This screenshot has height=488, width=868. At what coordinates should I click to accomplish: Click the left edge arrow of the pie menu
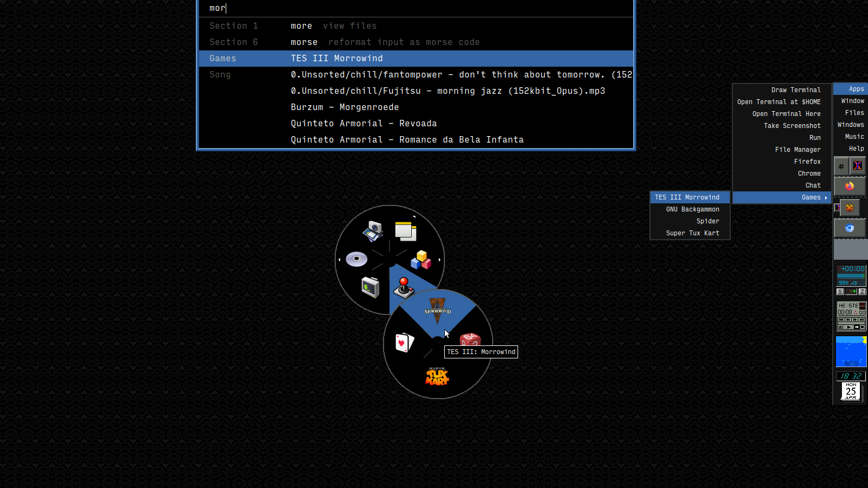click(340, 259)
